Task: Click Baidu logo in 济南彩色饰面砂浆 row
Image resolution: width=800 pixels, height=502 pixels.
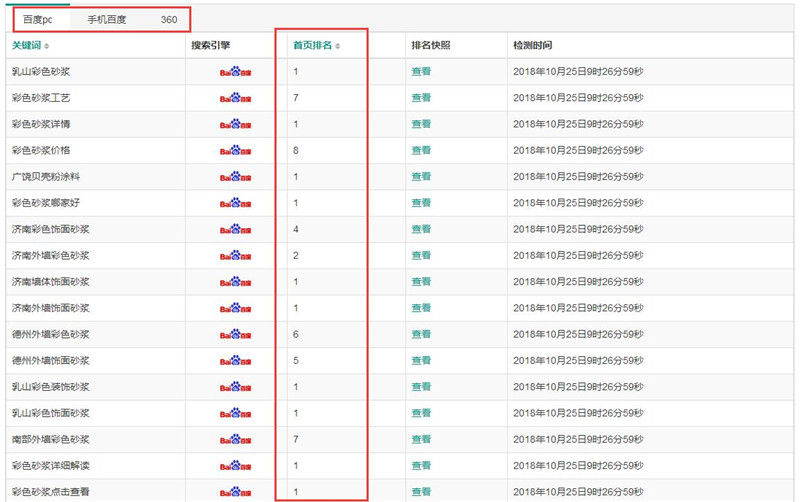Action: point(236,229)
